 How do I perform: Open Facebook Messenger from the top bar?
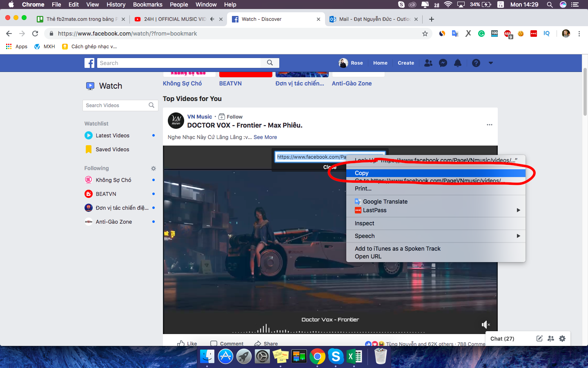(443, 63)
